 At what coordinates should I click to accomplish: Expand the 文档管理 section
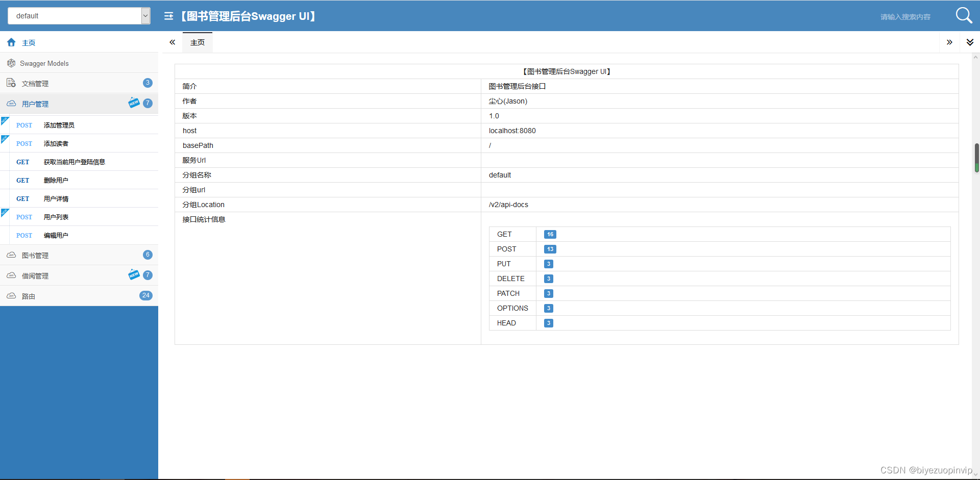click(x=79, y=83)
